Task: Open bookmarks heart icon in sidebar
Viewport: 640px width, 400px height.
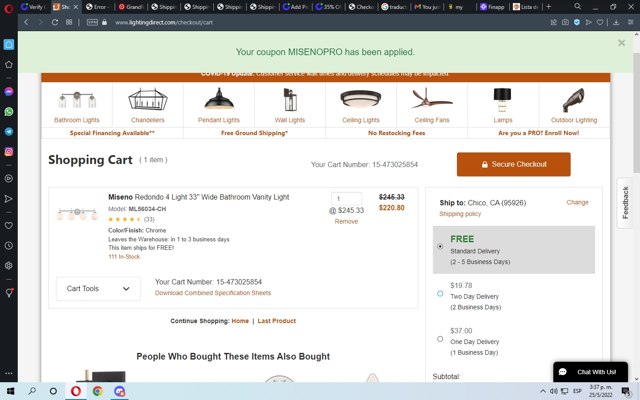Action: tap(9, 225)
